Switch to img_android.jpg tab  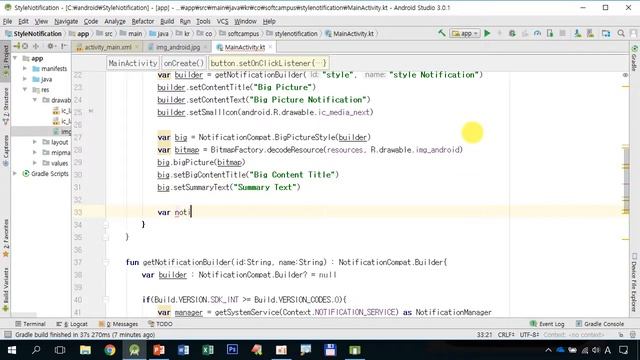[178, 47]
